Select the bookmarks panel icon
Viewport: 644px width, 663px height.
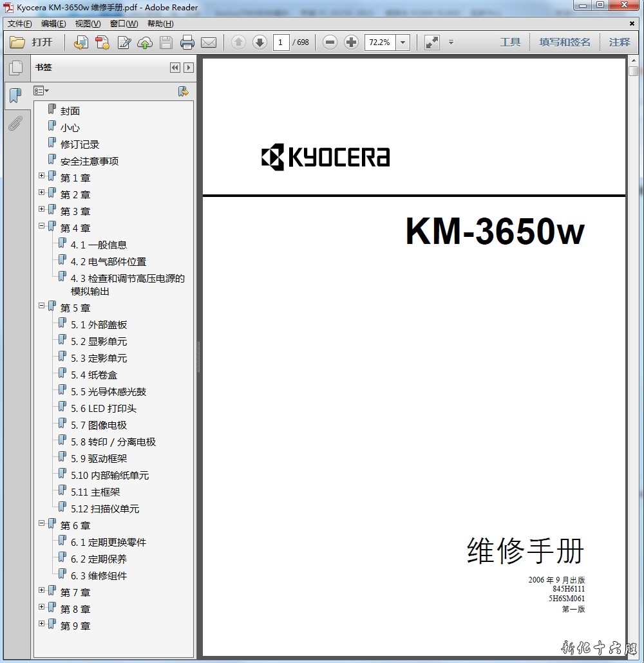[15, 95]
